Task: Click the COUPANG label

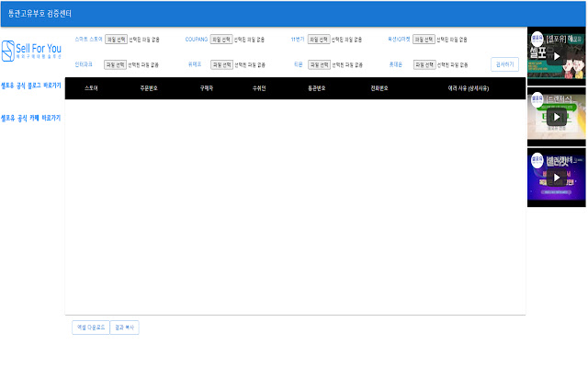Action: (x=197, y=39)
